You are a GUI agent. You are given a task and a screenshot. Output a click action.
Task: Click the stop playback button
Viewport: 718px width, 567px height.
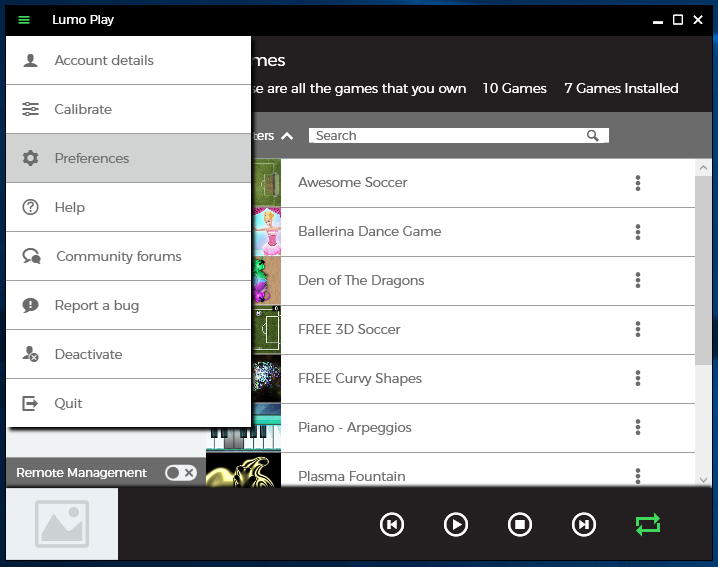pyautogui.click(x=519, y=524)
